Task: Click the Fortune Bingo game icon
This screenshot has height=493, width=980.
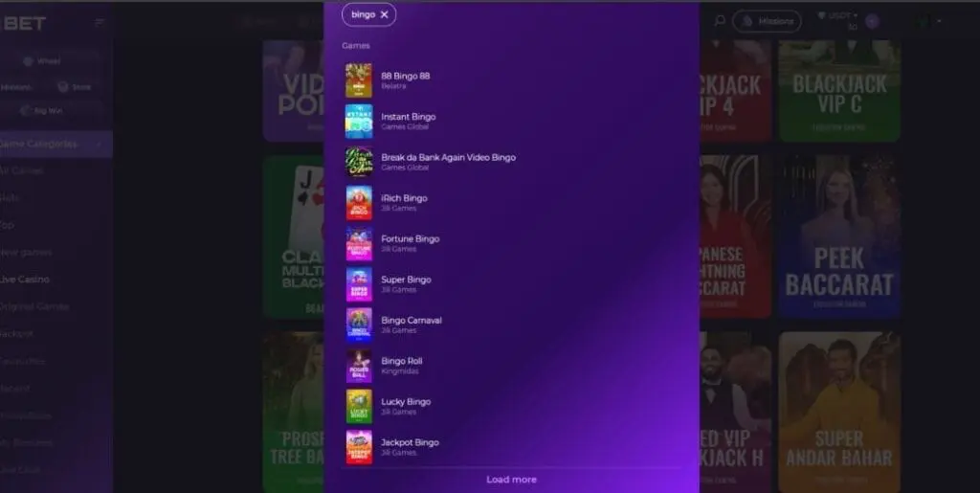Action: 358,244
